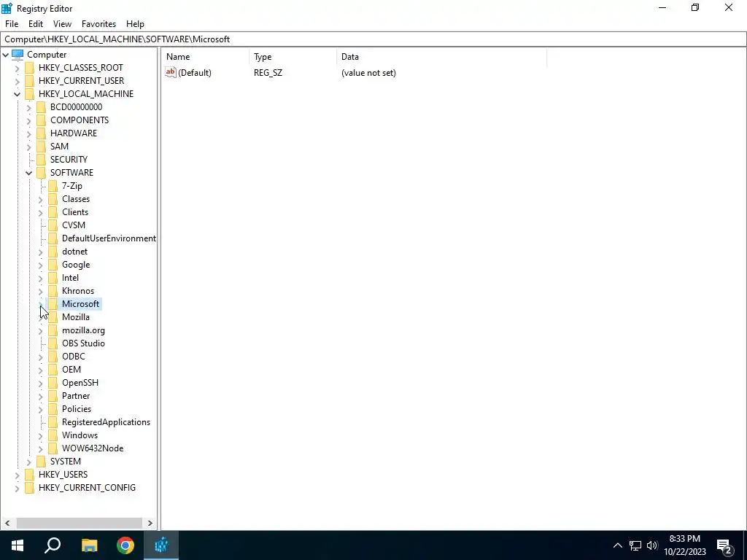
Task: Open the Windows Start menu
Action: pyautogui.click(x=18, y=545)
